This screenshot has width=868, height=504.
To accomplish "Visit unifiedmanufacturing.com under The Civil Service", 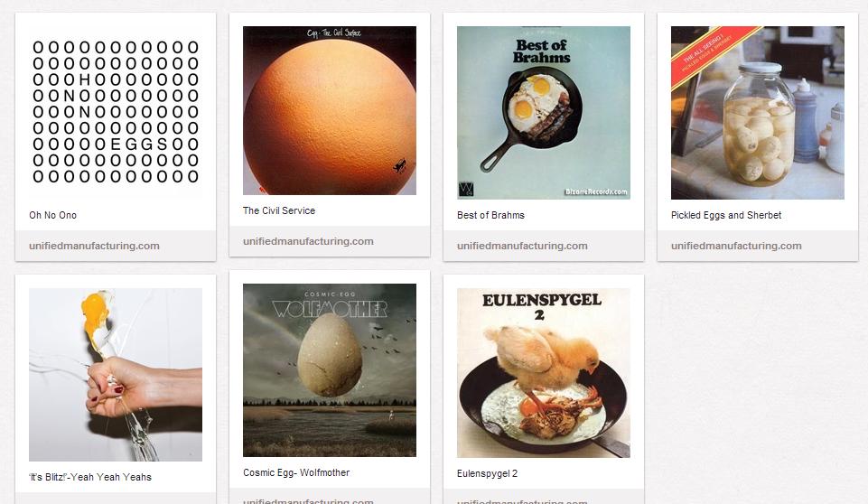I will 308,241.
